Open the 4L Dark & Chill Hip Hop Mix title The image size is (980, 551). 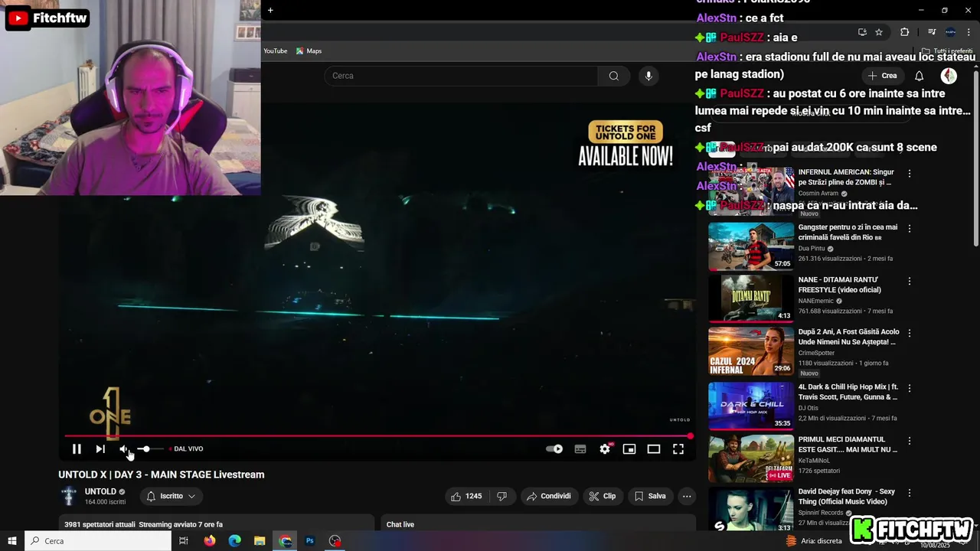pyautogui.click(x=848, y=393)
